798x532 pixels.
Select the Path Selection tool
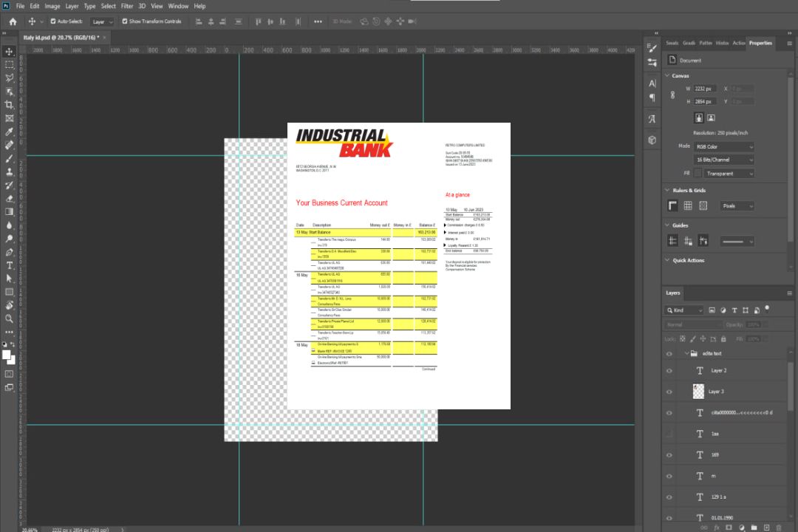(9, 279)
